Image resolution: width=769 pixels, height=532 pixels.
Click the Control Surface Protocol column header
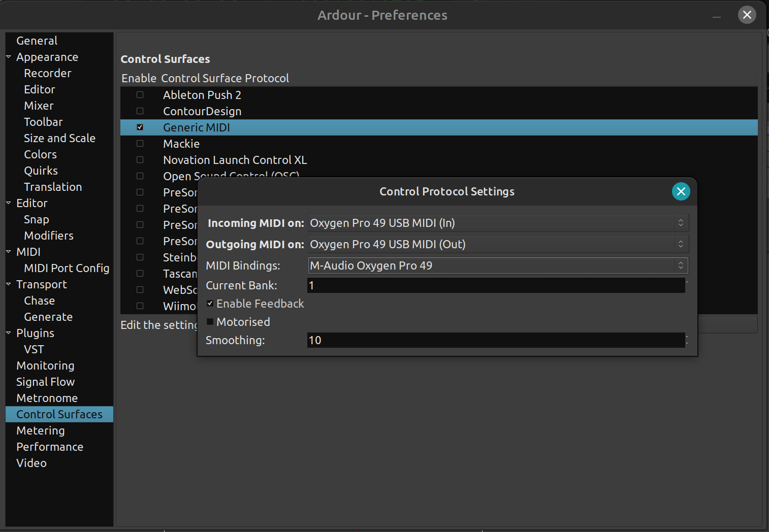(225, 78)
